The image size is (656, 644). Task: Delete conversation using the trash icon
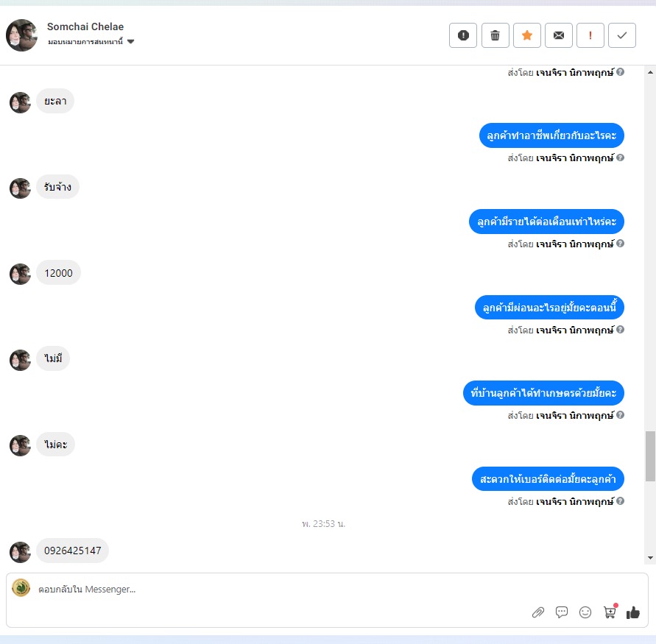click(x=495, y=35)
